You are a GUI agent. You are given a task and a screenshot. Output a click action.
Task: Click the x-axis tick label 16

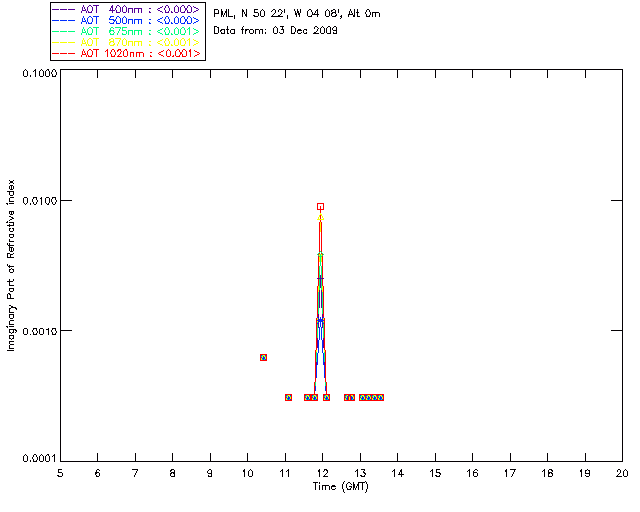pos(472,473)
